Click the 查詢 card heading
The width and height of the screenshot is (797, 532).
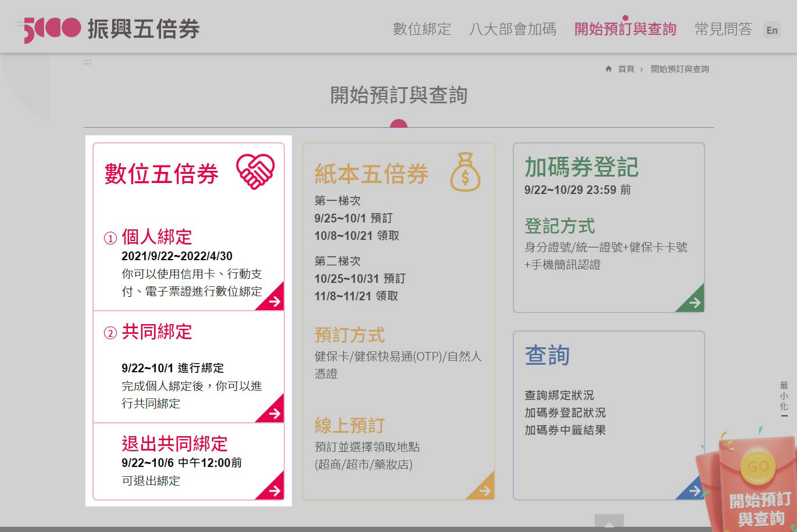coord(547,355)
